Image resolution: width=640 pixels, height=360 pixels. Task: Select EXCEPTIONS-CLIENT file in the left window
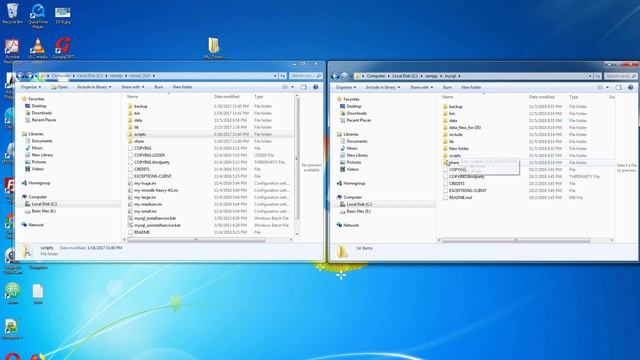click(x=153, y=176)
